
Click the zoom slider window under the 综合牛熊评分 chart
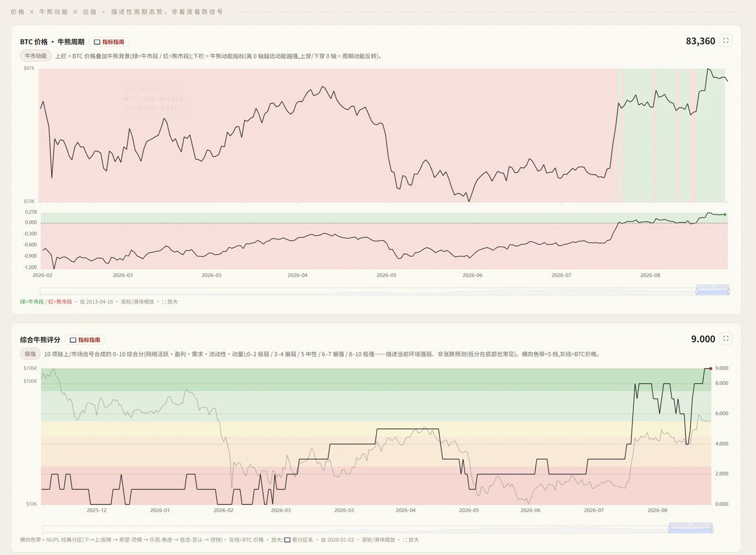(x=690, y=527)
